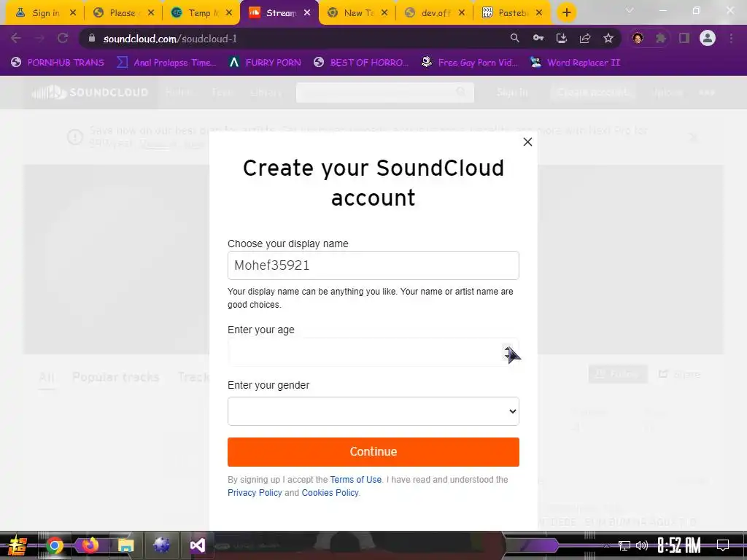Open the saved passwords key icon

[538, 38]
